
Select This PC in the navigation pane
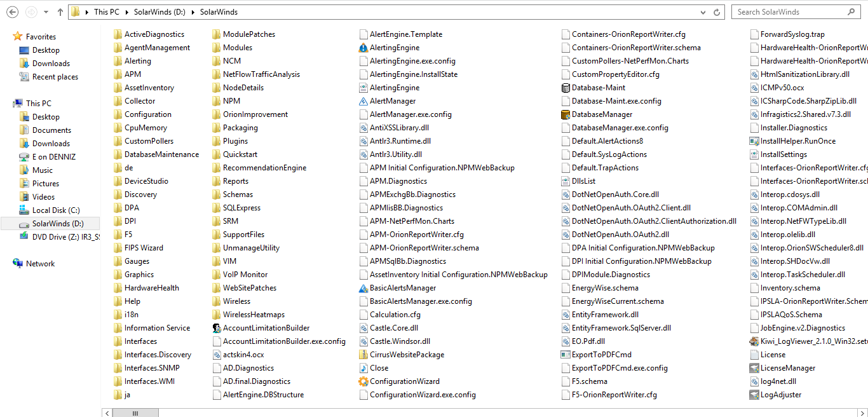point(39,104)
